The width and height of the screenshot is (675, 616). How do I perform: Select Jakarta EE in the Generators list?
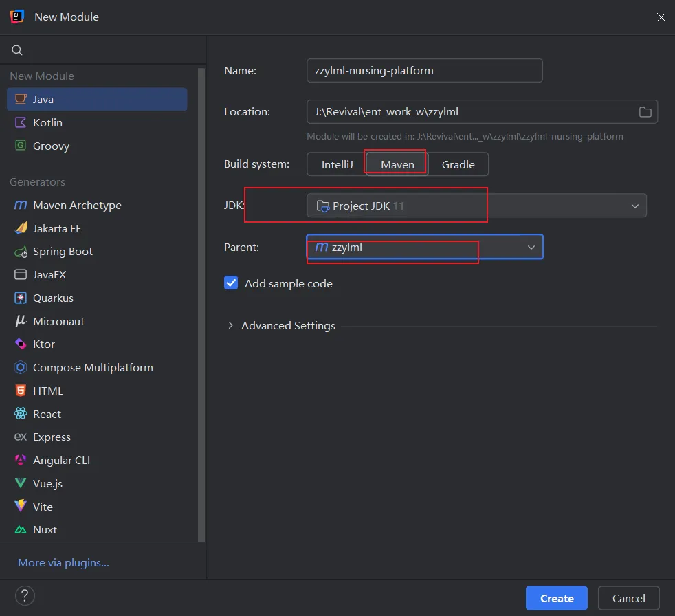tap(57, 228)
